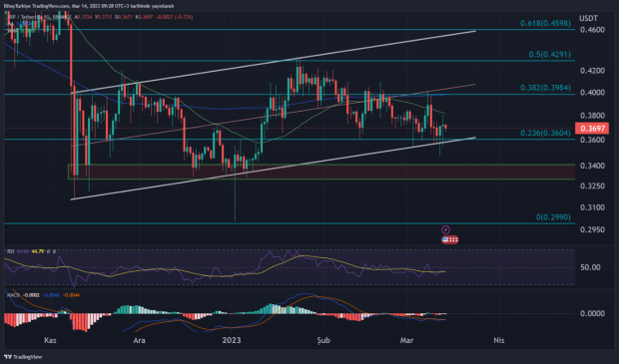Click the USDT currency label on price axis

click(x=588, y=18)
